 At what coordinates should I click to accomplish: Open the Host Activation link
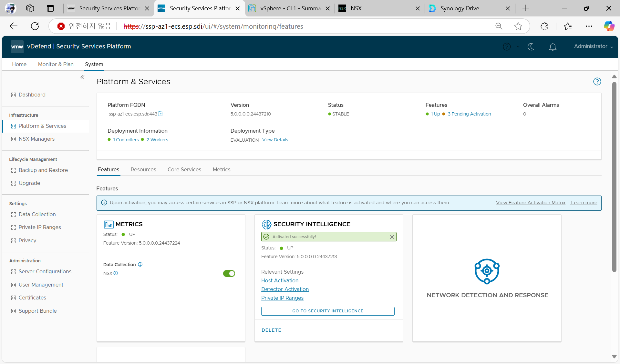click(280, 280)
